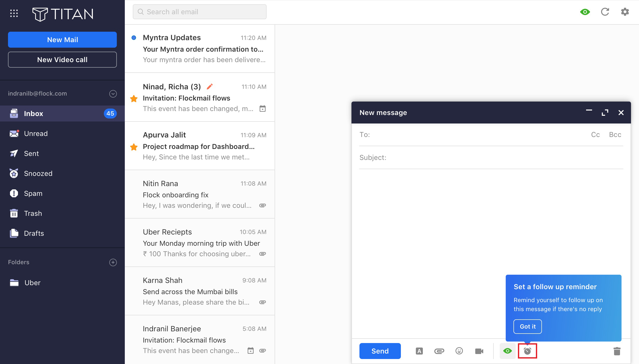Viewport: 639px width, 364px height.
Task: Click the Inbox unread count badge 45
Action: tap(110, 114)
